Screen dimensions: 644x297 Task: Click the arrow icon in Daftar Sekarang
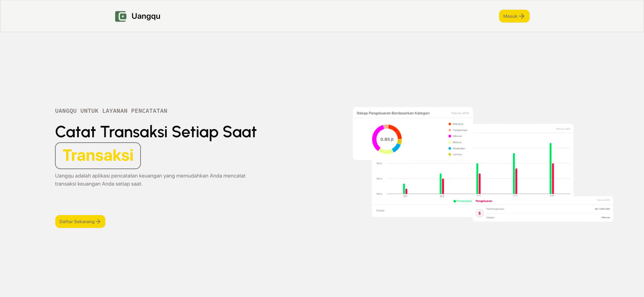pyautogui.click(x=98, y=221)
